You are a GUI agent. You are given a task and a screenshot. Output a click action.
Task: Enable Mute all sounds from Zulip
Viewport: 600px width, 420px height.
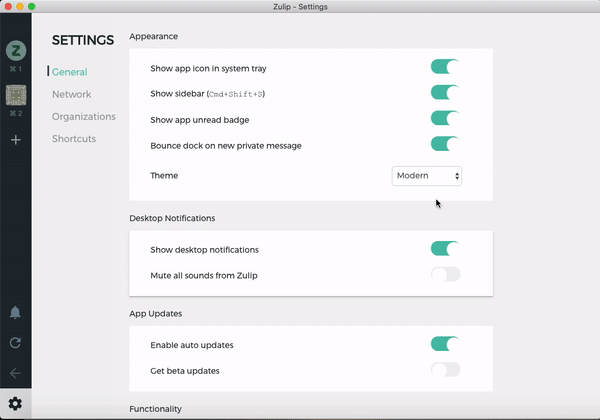[445, 274]
